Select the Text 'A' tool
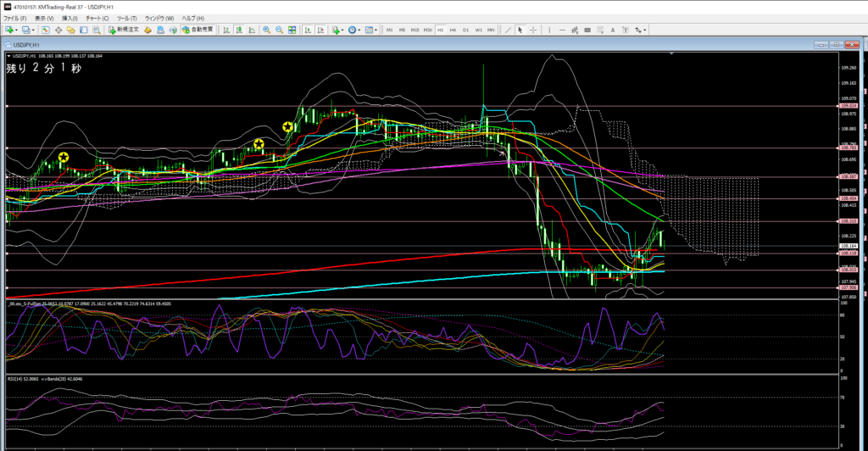Screen dimensions: 868x451 (613, 30)
